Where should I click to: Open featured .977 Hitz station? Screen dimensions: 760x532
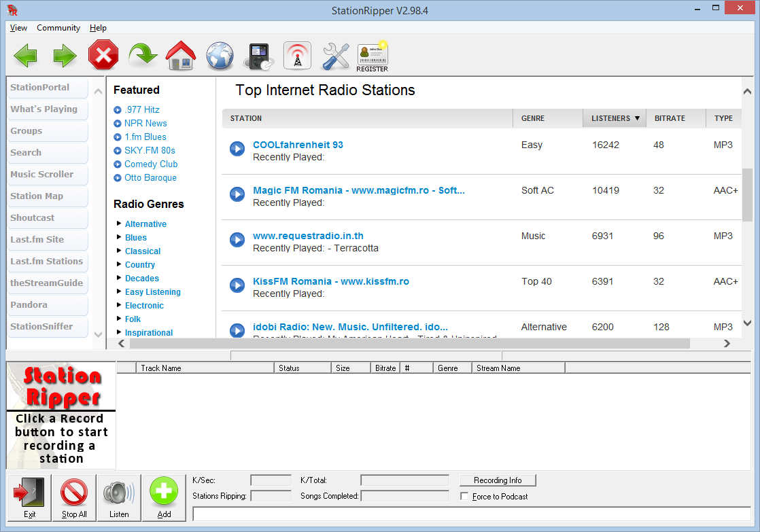[142, 109]
